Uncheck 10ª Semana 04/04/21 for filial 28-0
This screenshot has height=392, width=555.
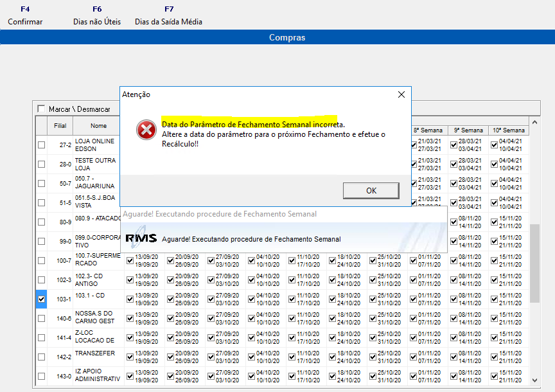[494, 165]
